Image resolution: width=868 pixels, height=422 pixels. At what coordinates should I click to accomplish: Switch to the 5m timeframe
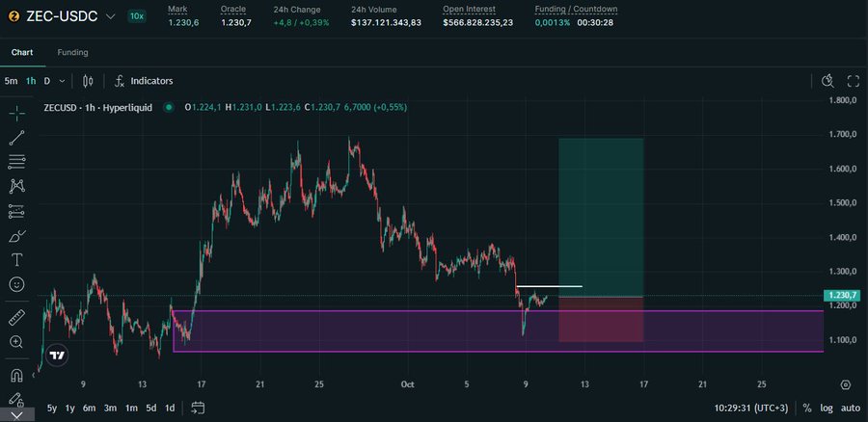tap(11, 81)
